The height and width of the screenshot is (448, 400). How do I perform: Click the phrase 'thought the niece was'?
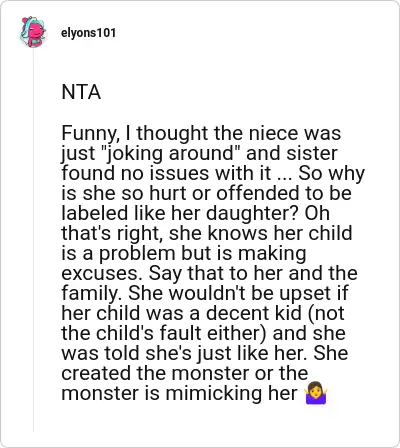[x=239, y=133]
